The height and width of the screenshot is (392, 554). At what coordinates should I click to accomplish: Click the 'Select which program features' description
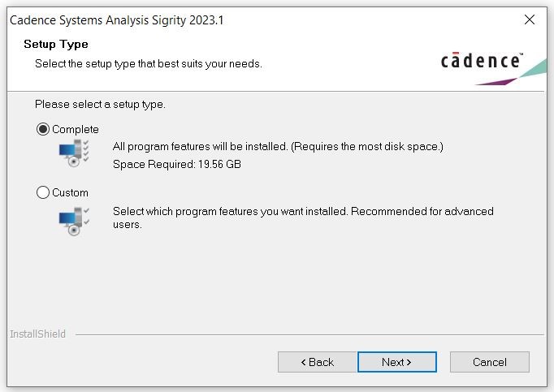[303, 218]
